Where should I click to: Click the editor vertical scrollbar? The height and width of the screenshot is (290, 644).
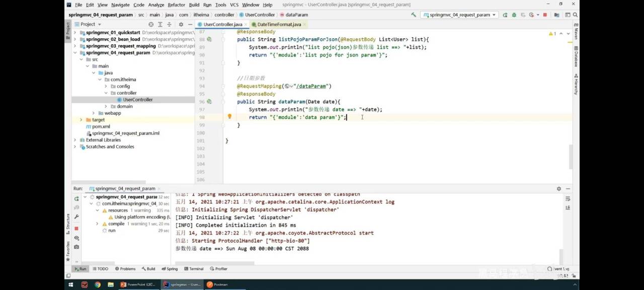(x=571, y=156)
